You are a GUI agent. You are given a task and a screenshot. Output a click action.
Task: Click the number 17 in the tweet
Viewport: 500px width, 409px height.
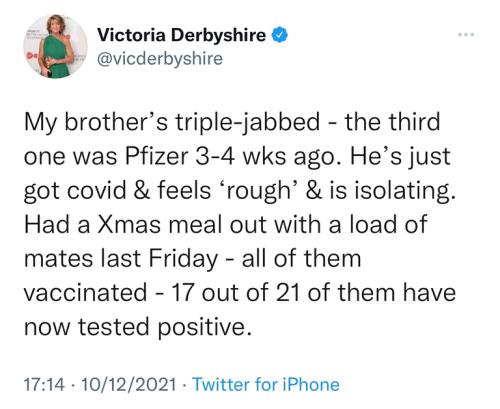pyautogui.click(x=182, y=292)
